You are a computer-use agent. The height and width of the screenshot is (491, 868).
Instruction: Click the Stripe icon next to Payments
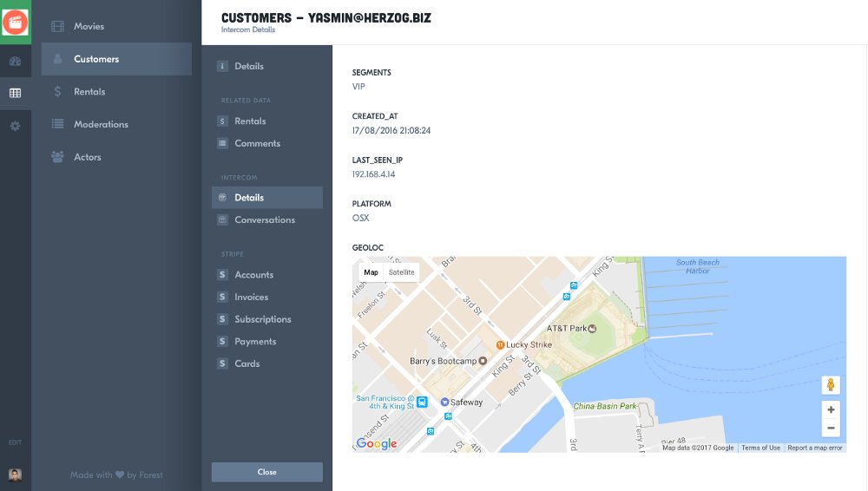click(x=222, y=341)
